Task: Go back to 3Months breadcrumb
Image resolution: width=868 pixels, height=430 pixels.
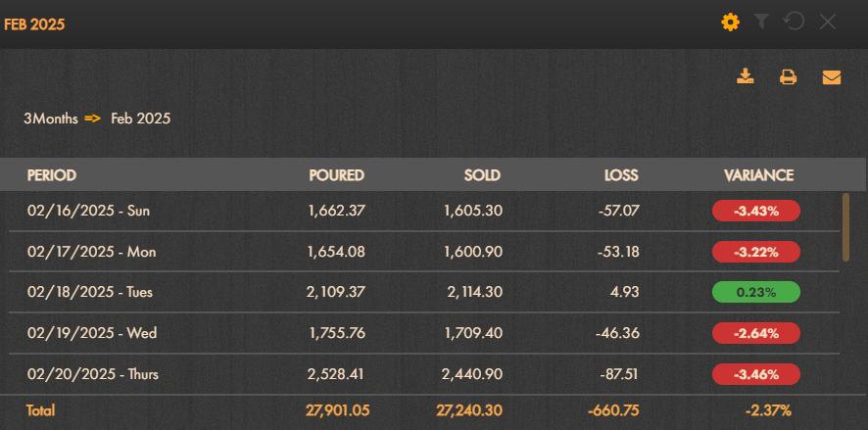Action: pos(51,119)
